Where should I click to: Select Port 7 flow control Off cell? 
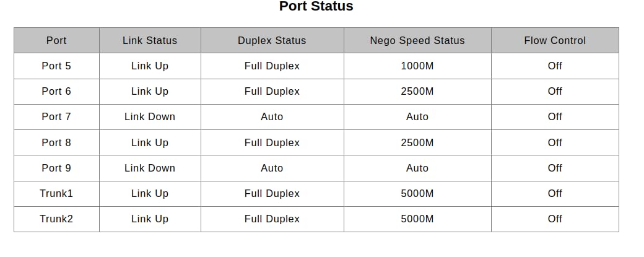[555, 117]
